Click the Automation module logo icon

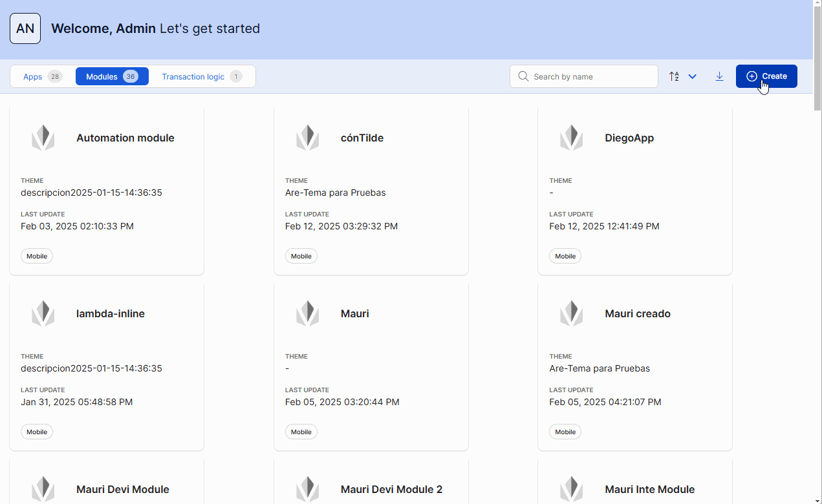[43, 138]
